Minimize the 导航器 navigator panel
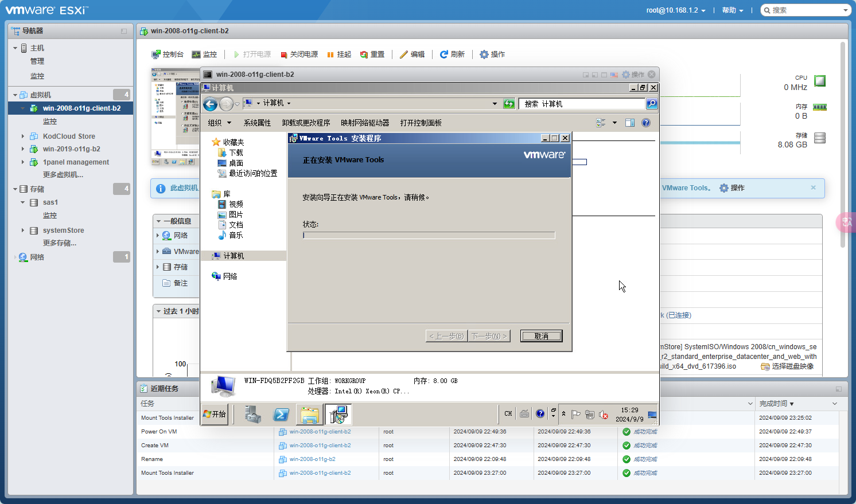Viewport: 856px width, 504px height. pos(124,31)
